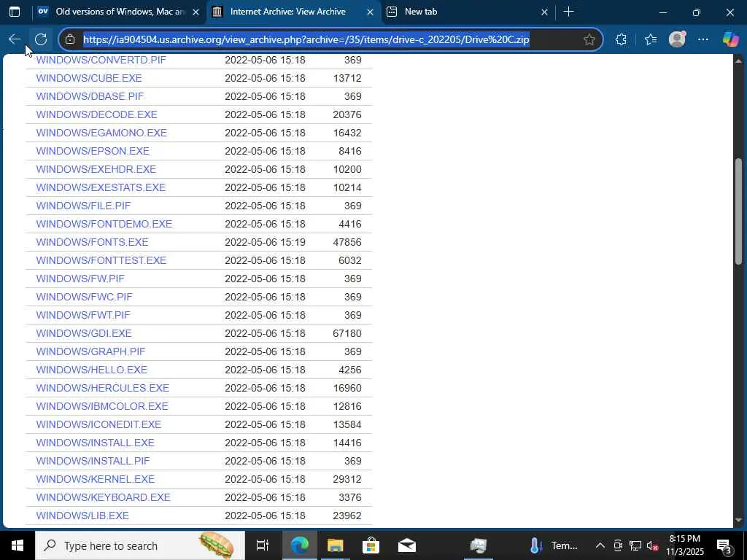Open the muted volume tray icon
Image resolution: width=747 pixels, height=560 pixels.
point(652,545)
